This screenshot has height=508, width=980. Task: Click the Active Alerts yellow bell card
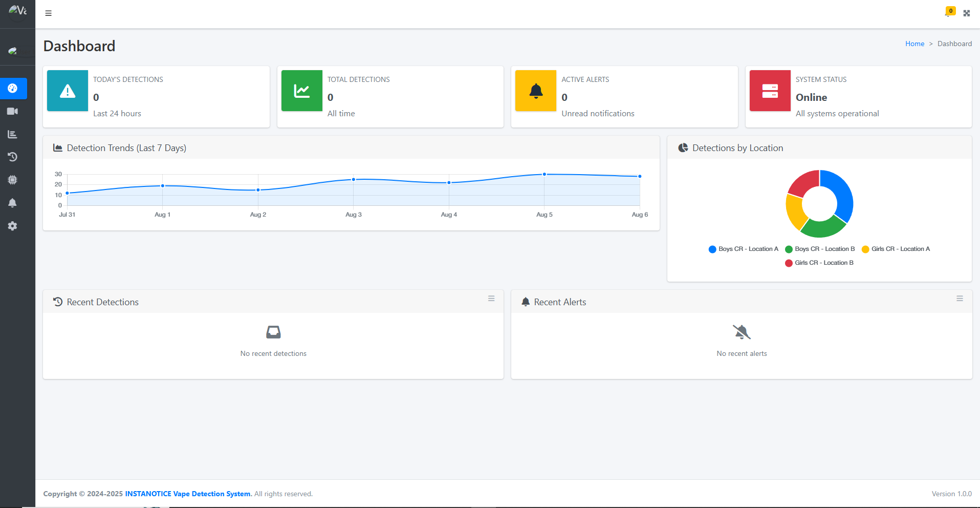pyautogui.click(x=536, y=91)
